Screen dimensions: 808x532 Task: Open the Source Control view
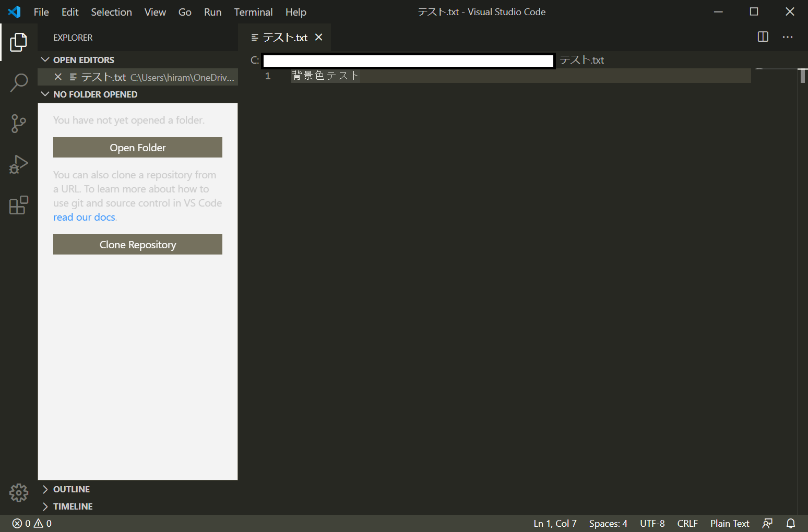[18, 124]
